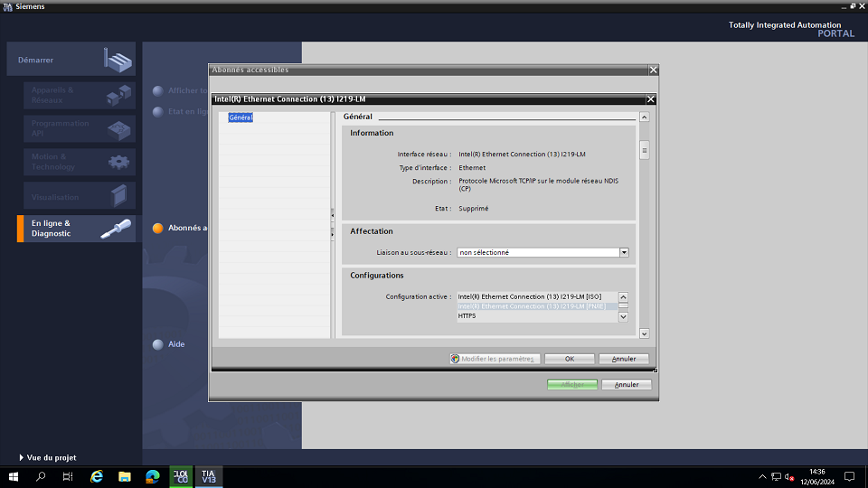
Task: Select the ISO configuration list entry
Action: [529, 296]
